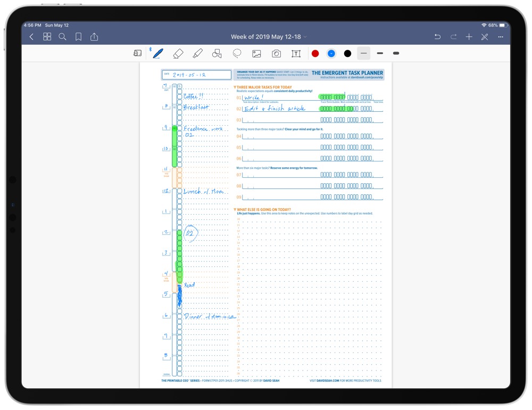Click 'THREE MAJOR TASKS FOR TODAY' heading
Image resolution: width=532 pixels, height=410 pixels.
coord(264,87)
